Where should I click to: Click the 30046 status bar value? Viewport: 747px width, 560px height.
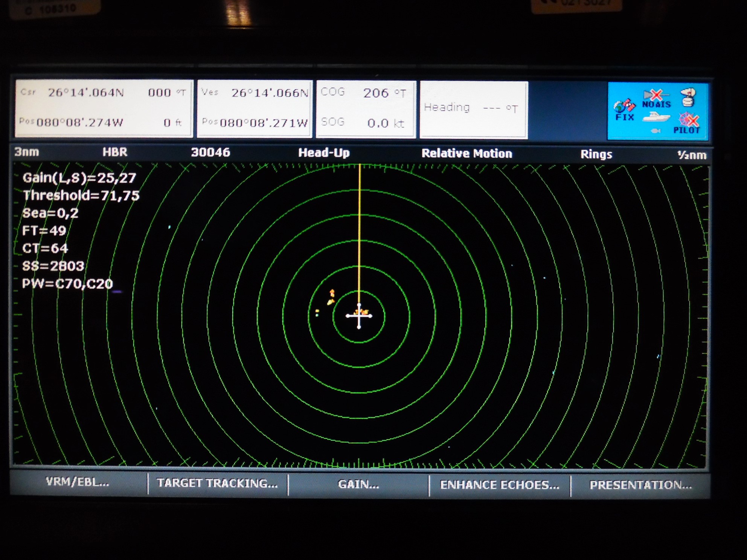[210, 152]
